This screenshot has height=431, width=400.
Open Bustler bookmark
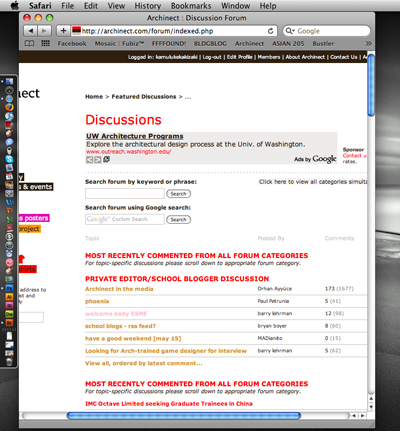[x=323, y=43]
